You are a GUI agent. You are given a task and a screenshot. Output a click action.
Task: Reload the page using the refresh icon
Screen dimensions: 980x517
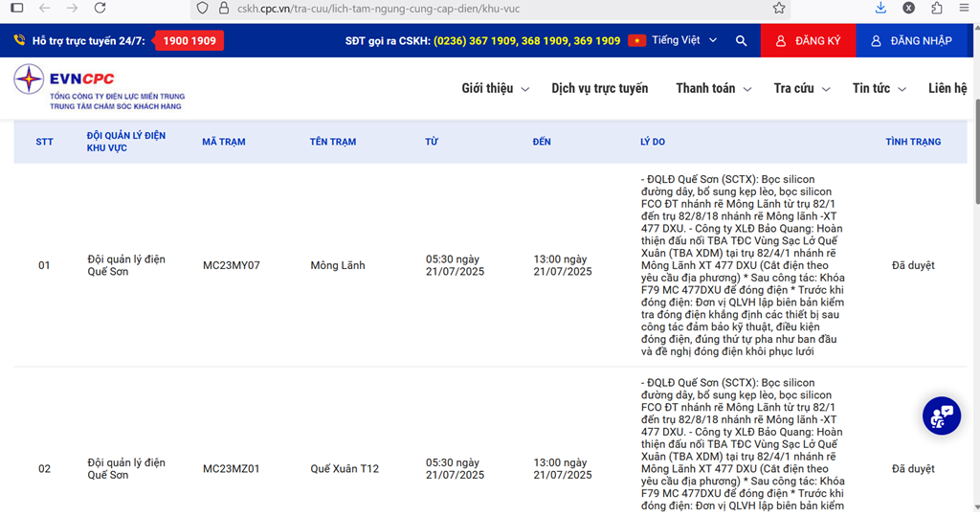point(101,8)
